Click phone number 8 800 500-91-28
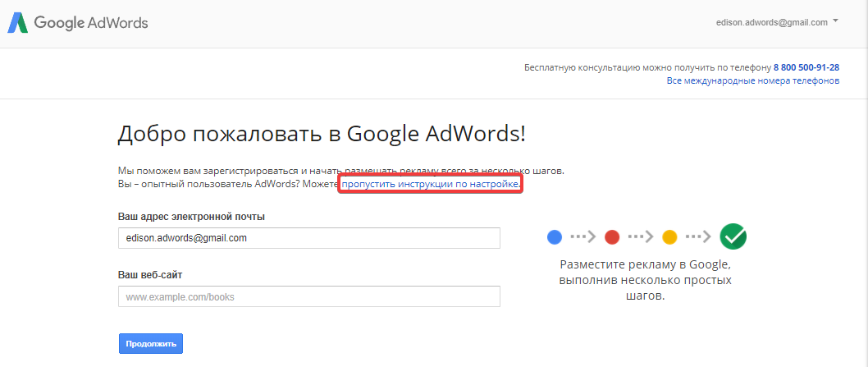Screen dimensions: 868x367 [x=806, y=67]
